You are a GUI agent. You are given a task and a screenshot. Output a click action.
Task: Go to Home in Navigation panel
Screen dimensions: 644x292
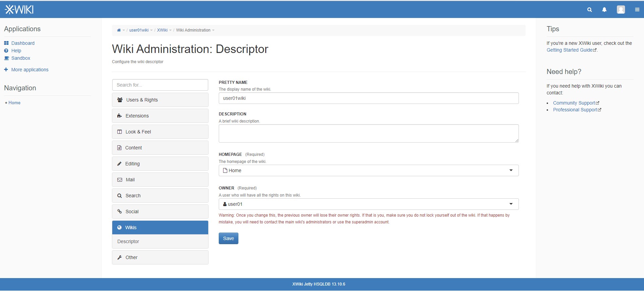[x=14, y=103]
